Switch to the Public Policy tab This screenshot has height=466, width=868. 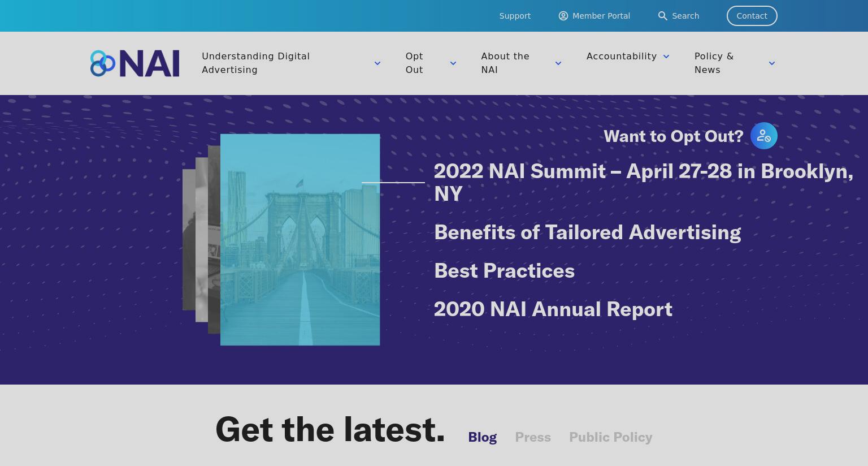point(611,437)
